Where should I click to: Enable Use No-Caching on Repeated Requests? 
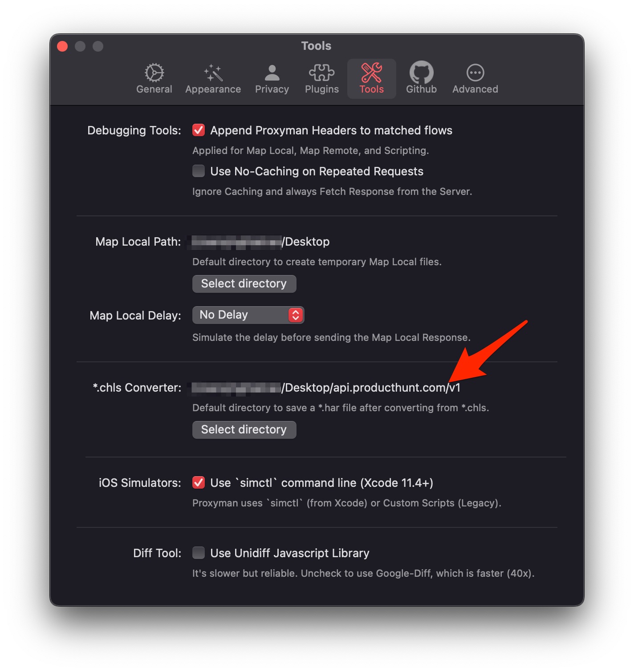(x=199, y=171)
